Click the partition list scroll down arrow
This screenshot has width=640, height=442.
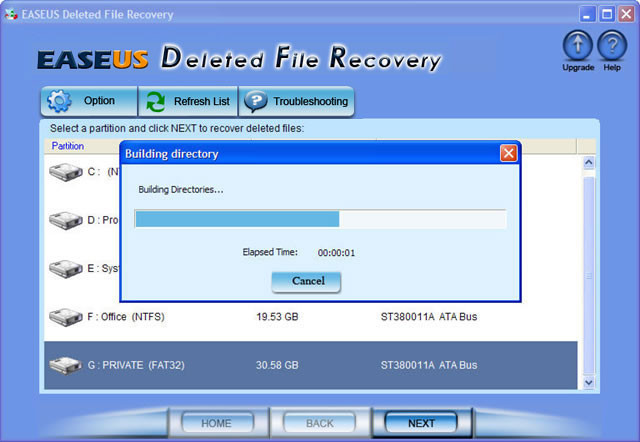click(x=589, y=382)
